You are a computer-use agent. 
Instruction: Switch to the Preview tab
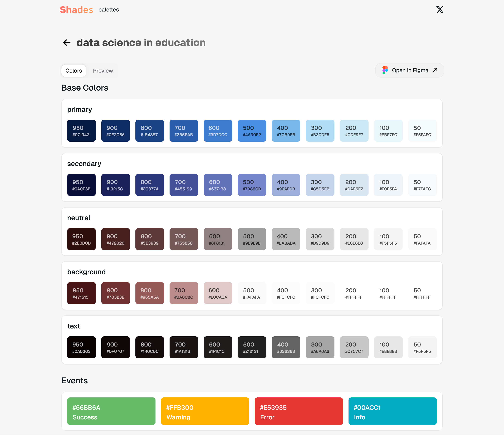tap(103, 71)
